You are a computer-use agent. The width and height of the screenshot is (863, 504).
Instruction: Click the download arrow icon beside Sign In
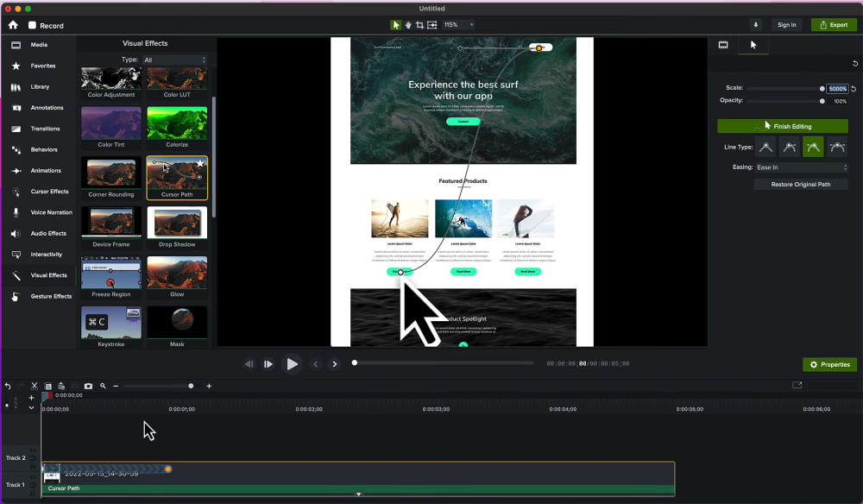click(x=756, y=25)
